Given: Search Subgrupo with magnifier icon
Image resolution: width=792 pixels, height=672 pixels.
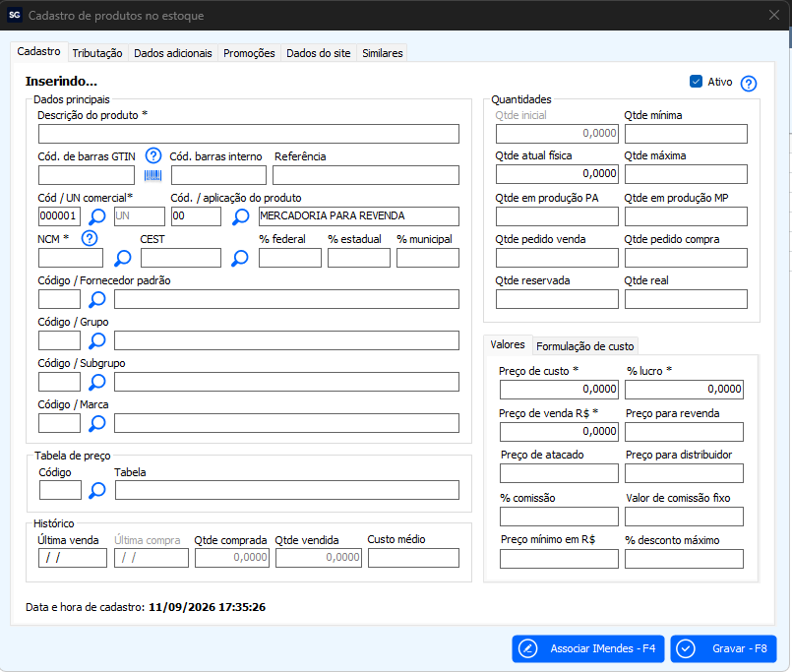Looking at the screenshot, I should click(97, 383).
